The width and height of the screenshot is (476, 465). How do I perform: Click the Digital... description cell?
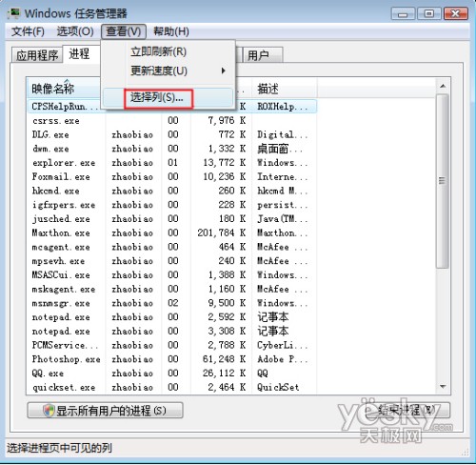point(282,134)
